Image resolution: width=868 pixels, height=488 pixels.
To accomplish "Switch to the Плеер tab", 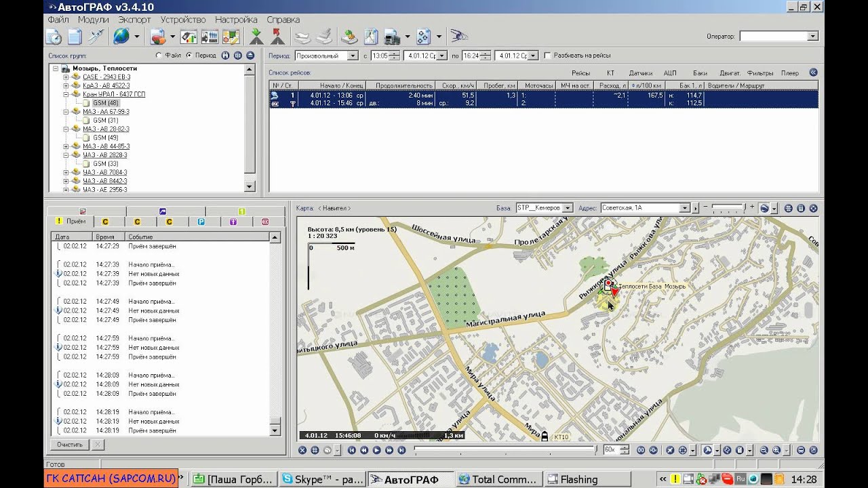I will tap(789, 73).
